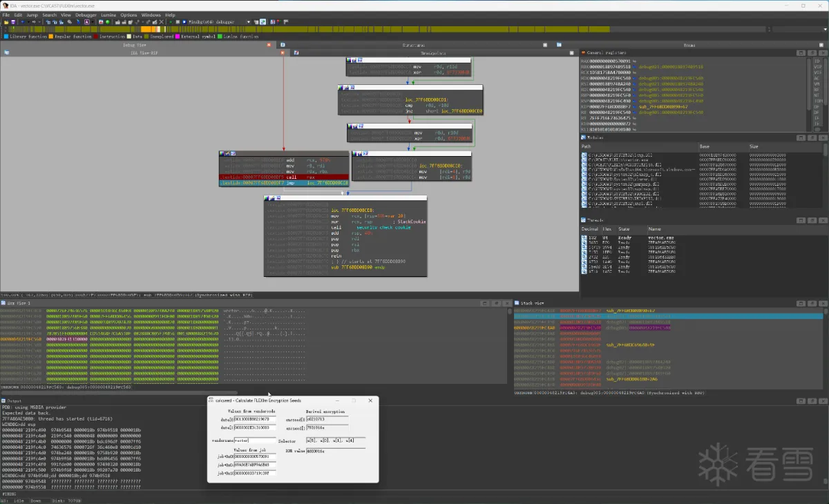Click jump arrow next to RBX register value

point(634,67)
